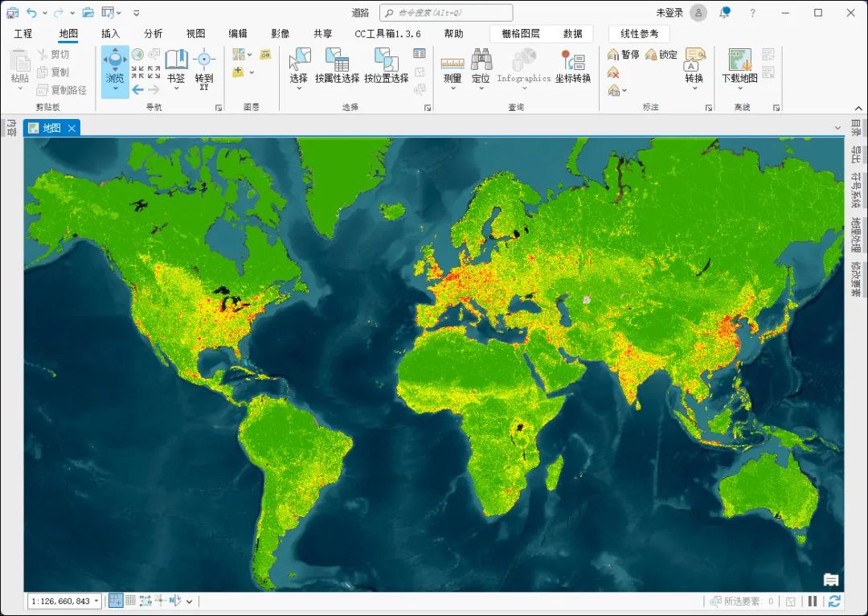Click the fixed zoom in arrows icon
The width and height of the screenshot is (868, 616).
pyautogui.click(x=138, y=72)
